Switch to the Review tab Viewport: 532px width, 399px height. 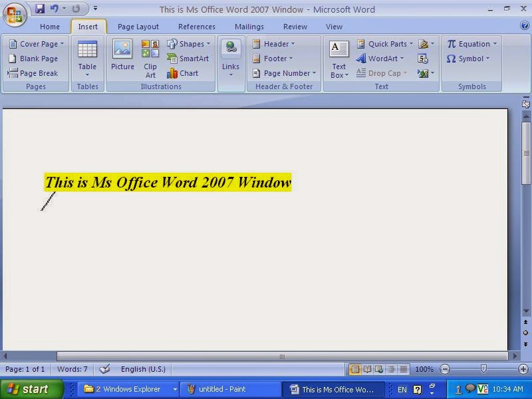pos(295,27)
